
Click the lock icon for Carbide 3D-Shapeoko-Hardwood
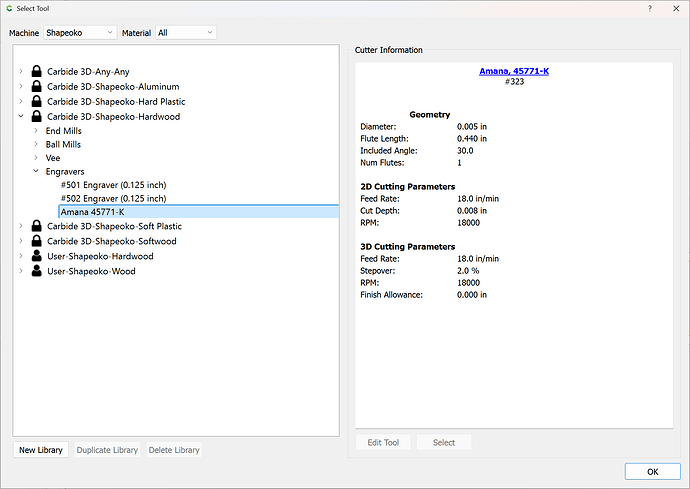37,117
